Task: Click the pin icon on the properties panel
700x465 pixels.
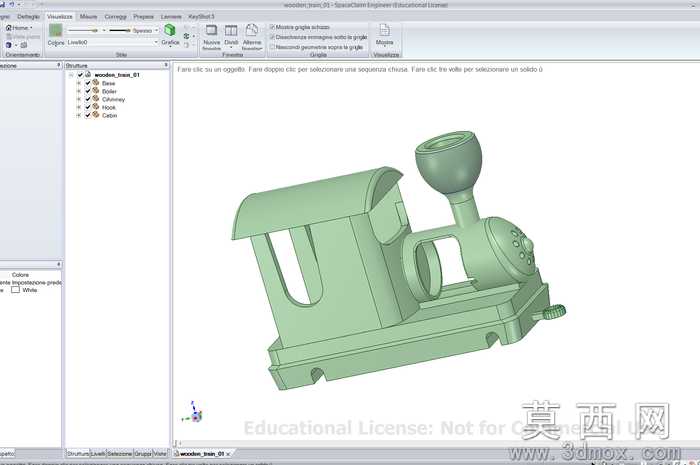Action: (x=58, y=265)
